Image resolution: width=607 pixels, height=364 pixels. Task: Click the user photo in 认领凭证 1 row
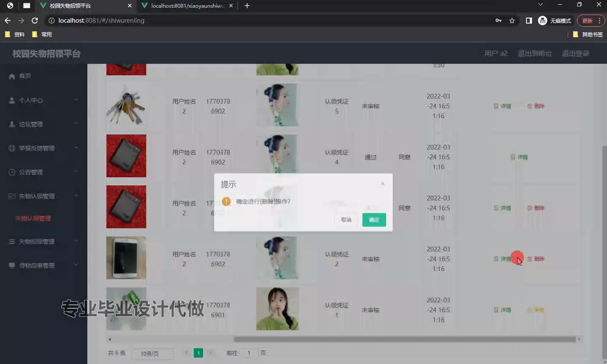point(277,309)
